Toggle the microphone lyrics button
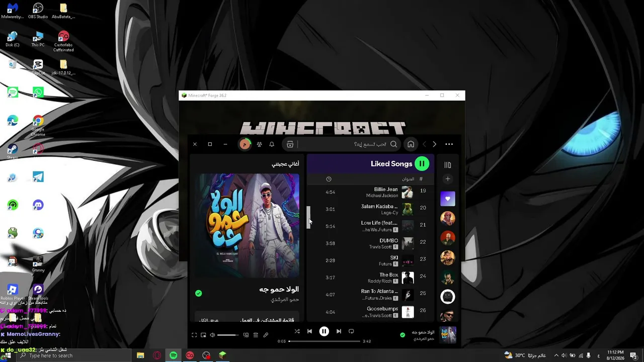The height and width of the screenshot is (362, 644). click(x=266, y=335)
